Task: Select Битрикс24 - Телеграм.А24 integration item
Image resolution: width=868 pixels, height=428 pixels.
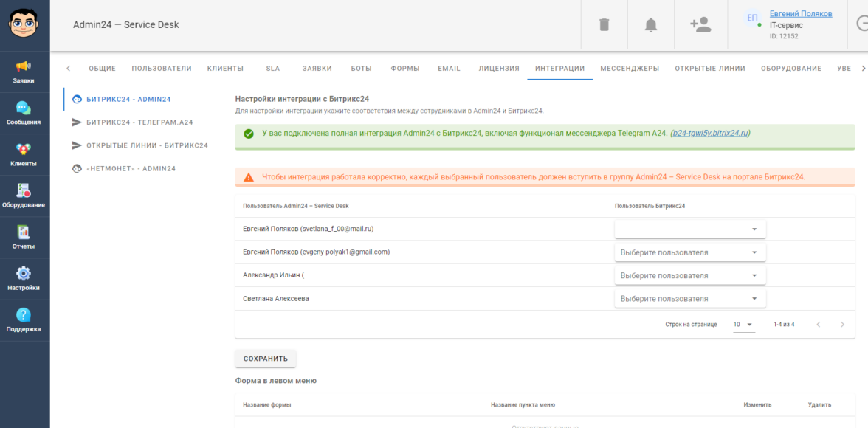Action: tap(139, 122)
